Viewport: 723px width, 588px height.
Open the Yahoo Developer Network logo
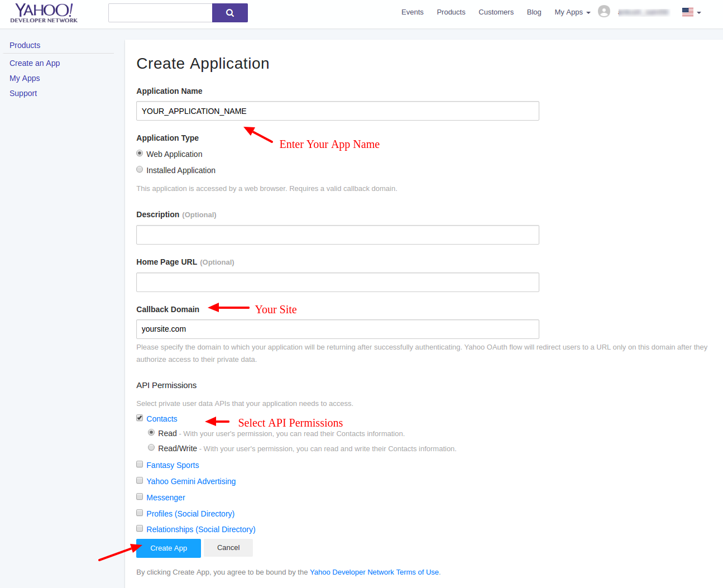click(x=44, y=13)
